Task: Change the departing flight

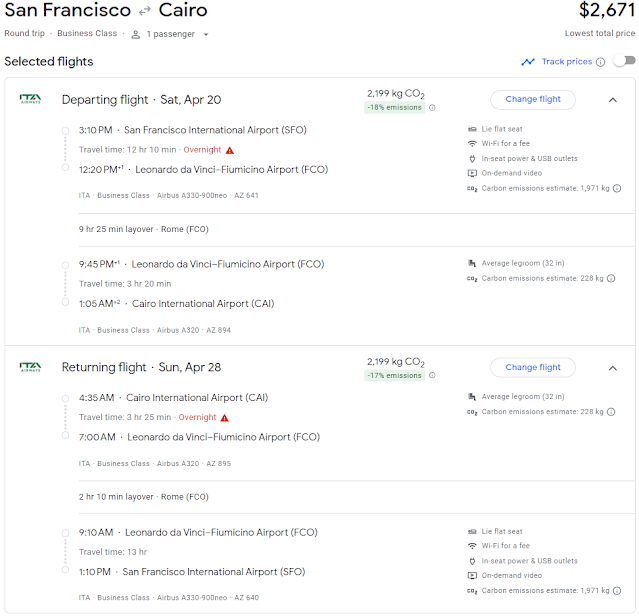Action: [533, 99]
